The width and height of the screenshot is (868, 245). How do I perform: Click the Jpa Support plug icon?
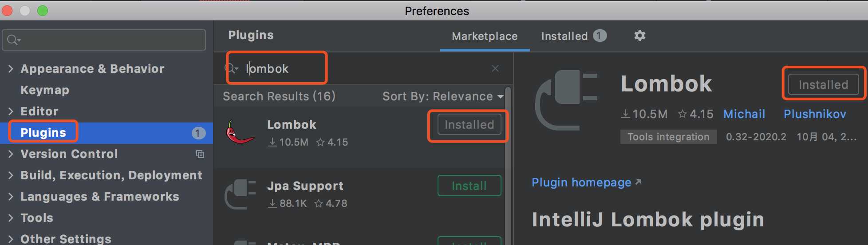click(240, 194)
